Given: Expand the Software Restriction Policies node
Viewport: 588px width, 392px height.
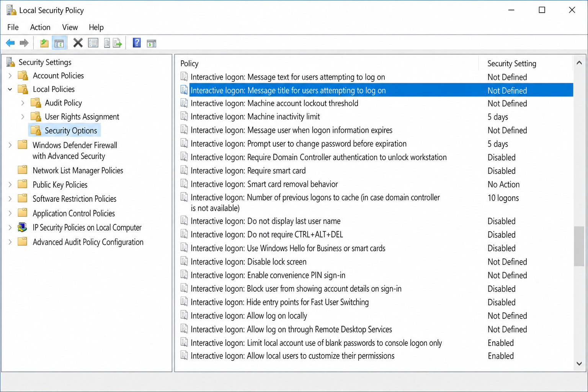Looking at the screenshot, I should pyautogui.click(x=10, y=199).
